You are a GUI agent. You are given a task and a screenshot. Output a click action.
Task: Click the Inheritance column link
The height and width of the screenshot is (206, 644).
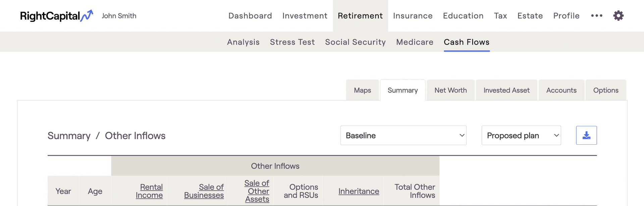pos(359,191)
